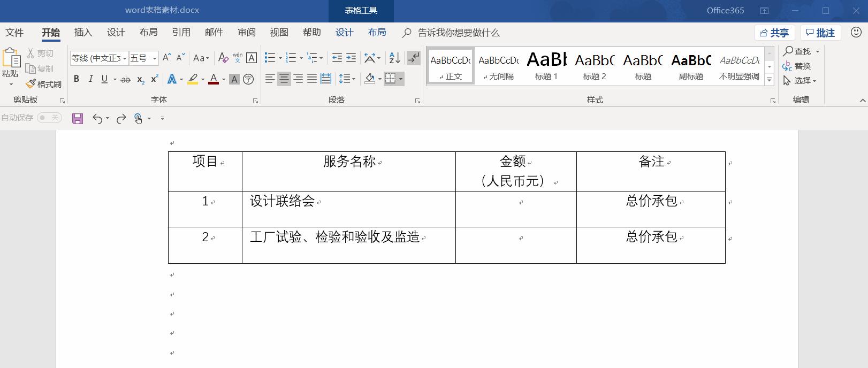Click the smiley feedback icon

pyautogui.click(x=856, y=33)
